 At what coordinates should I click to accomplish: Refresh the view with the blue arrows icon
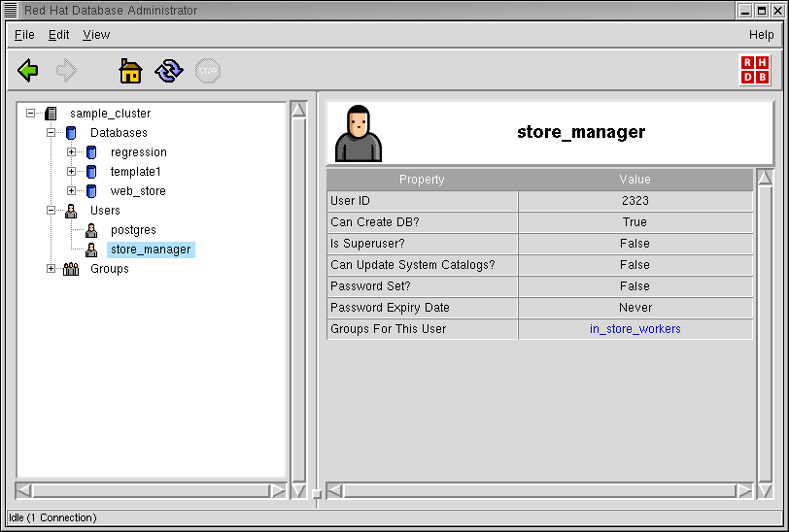pos(169,71)
